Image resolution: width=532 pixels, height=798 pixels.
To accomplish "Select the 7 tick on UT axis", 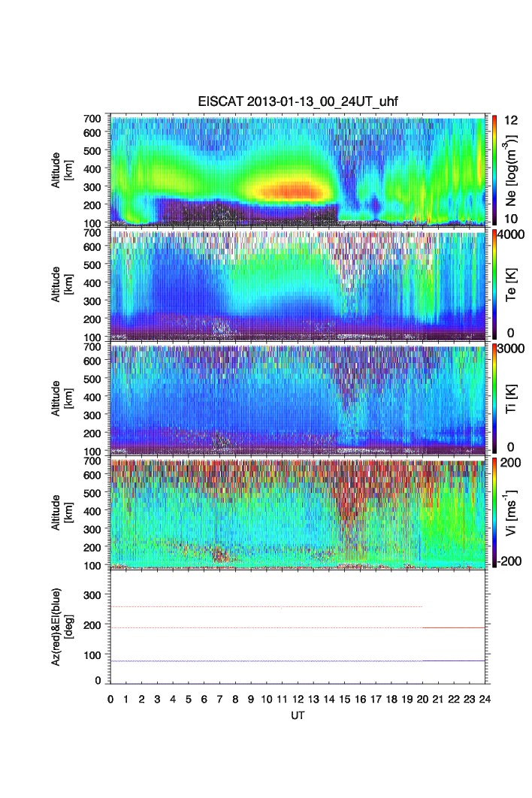I will click(219, 699).
